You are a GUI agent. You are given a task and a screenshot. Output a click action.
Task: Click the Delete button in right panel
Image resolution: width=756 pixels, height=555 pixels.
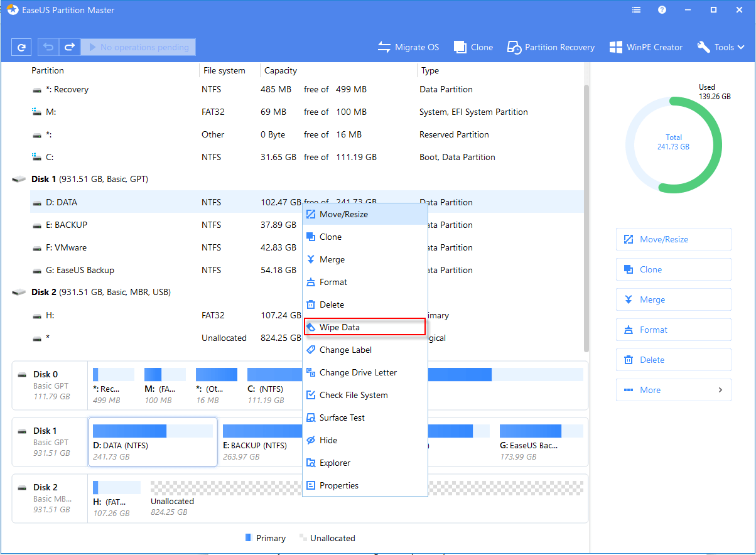pos(674,360)
